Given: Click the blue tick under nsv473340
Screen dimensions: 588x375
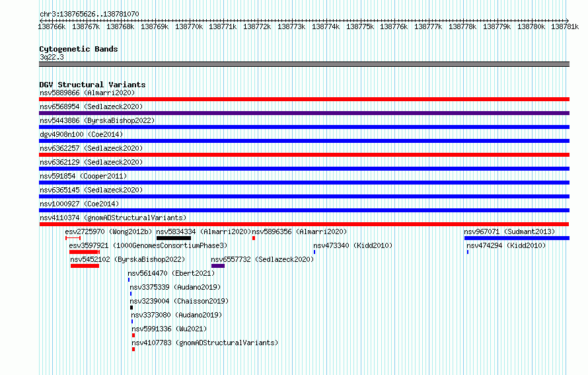Looking at the screenshot, I should pos(314,252).
